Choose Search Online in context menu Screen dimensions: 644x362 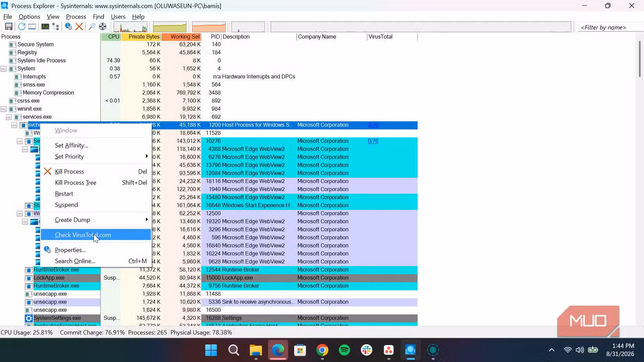pos(96,261)
